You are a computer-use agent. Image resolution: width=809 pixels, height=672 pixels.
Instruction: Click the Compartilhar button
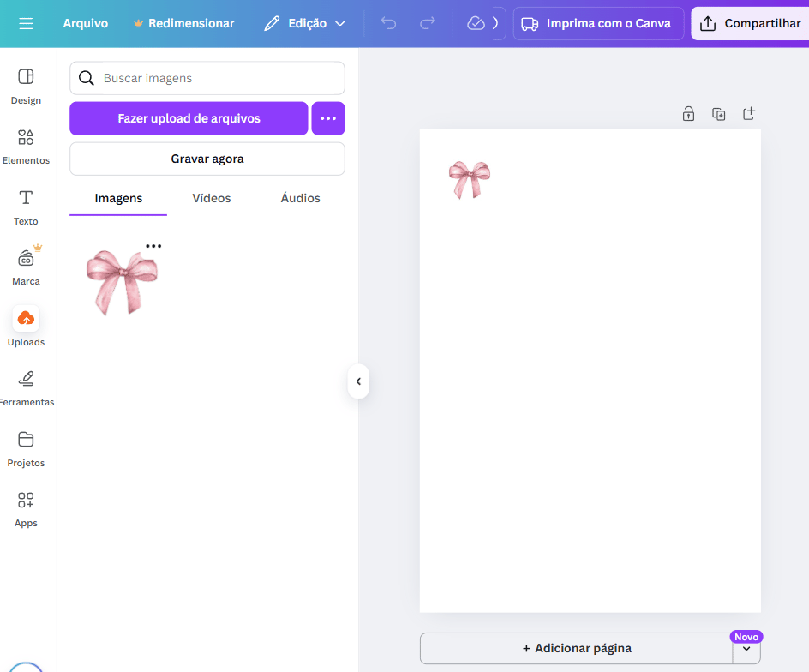(750, 24)
